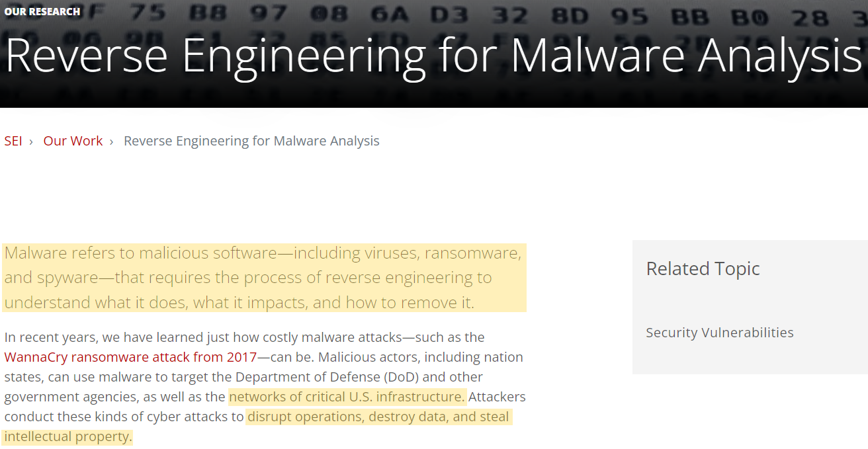Click the word 'ransomware' in the intro paragraph
The image size is (868, 449).
coord(472,253)
